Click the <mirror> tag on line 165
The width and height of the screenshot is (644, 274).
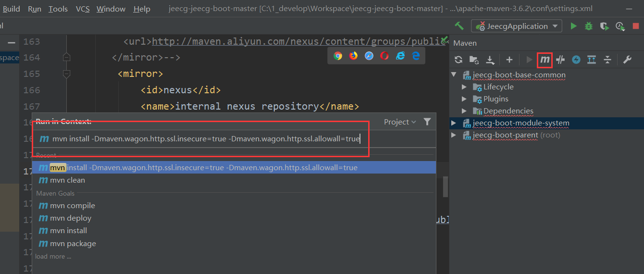pos(140,74)
